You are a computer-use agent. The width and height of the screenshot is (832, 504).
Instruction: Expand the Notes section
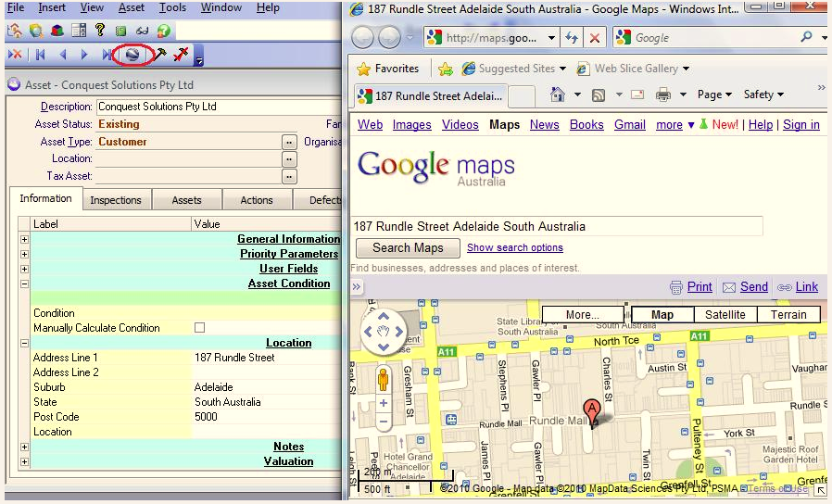[24, 447]
